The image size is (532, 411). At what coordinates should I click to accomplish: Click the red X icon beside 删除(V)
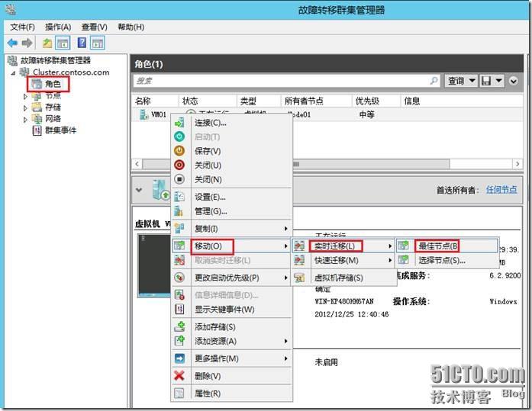point(179,376)
